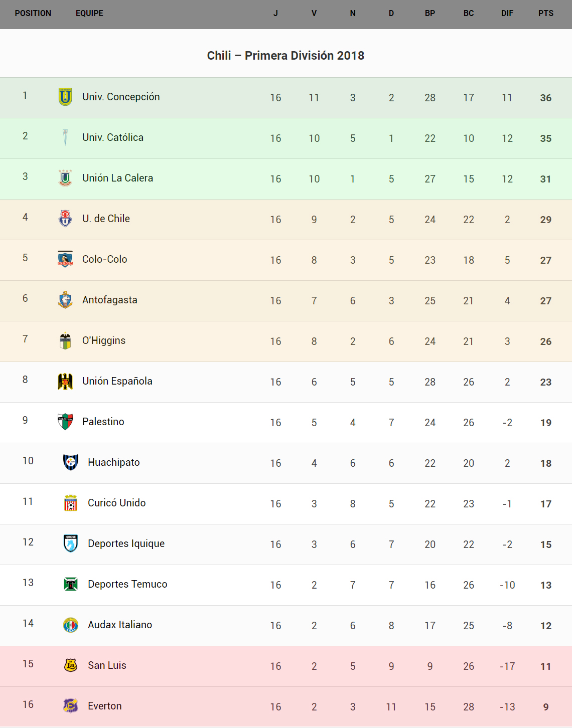Open the Deportes Iquique team link
572x728 pixels.
point(126,543)
